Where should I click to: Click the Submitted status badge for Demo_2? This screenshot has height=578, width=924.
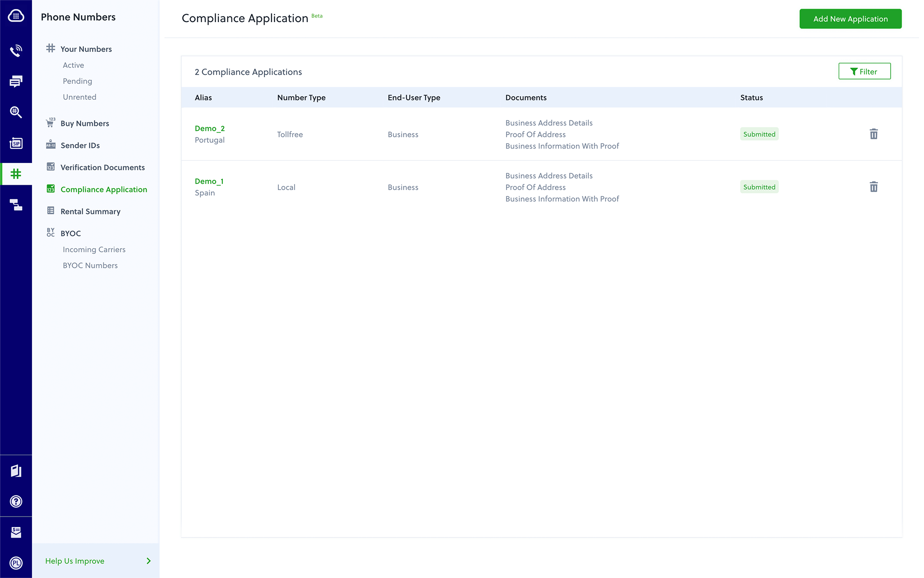[759, 134]
